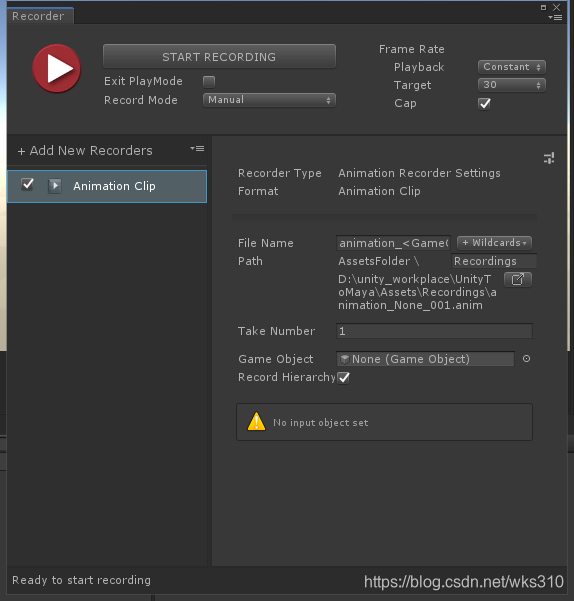Click the None (Game Object) object field
This screenshot has height=601, width=574.
pos(425,359)
